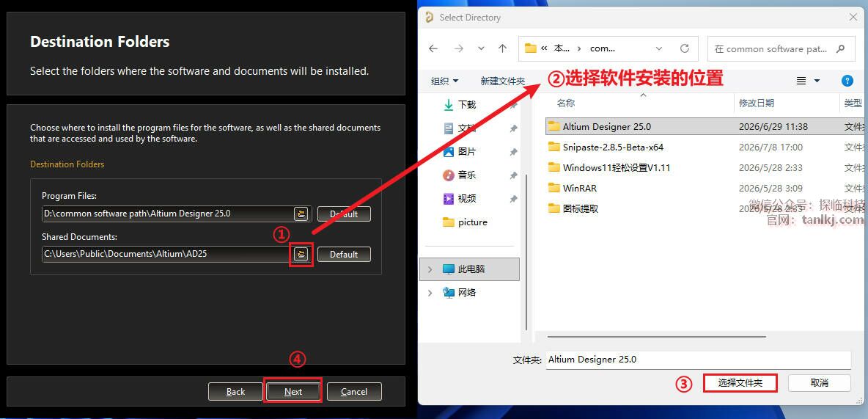Click the WinRAR folder icon
868x419 pixels.
553,188
